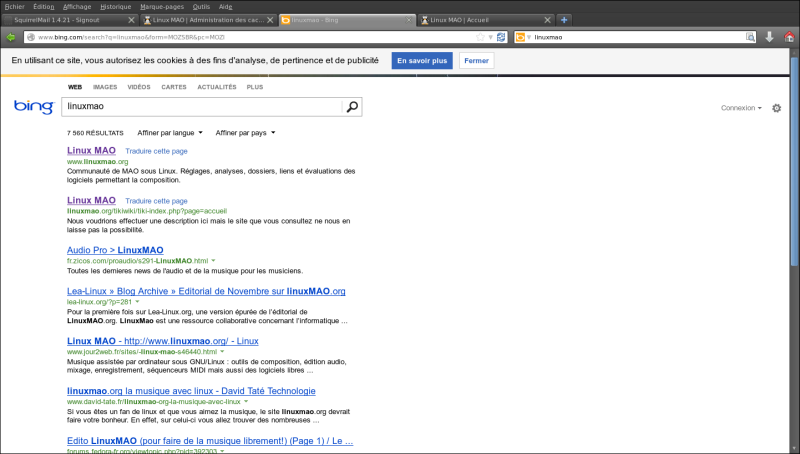Open the Bing search engine selector icon

pos(520,37)
